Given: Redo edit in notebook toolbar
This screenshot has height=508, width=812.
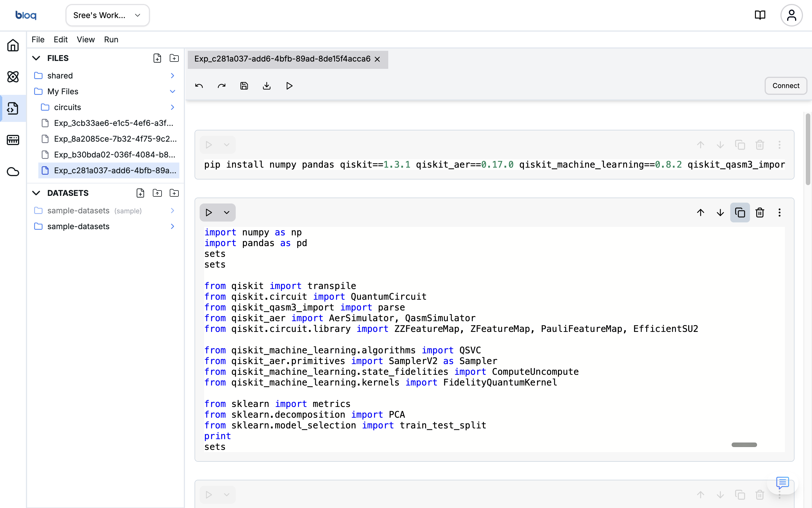Looking at the screenshot, I should click(221, 86).
